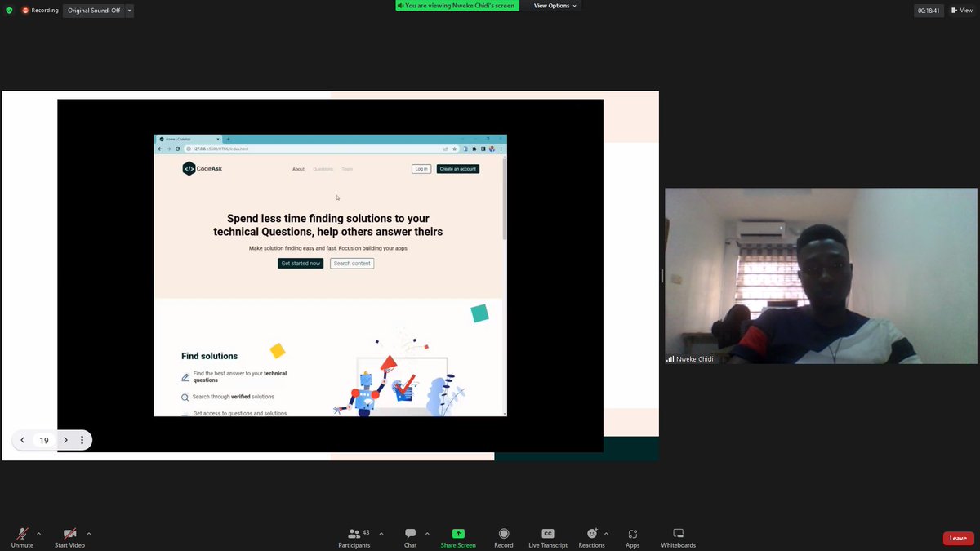Click the meeting timer 00:18:41
The width and height of the screenshot is (980, 551).
pos(929,11)
